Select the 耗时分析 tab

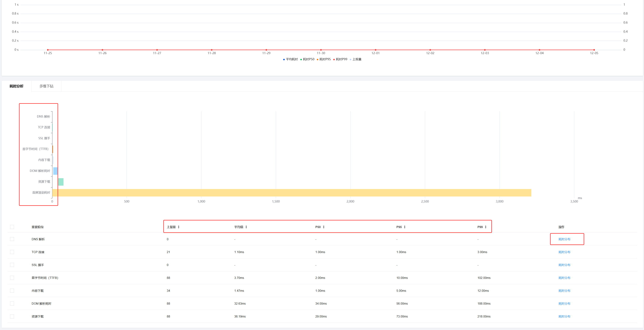[x=17, y=86]
